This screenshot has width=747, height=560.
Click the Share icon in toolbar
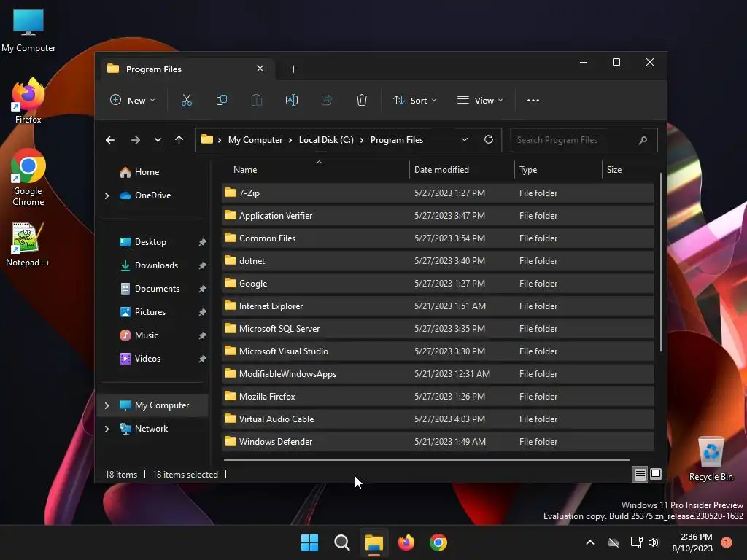point(327,100)
